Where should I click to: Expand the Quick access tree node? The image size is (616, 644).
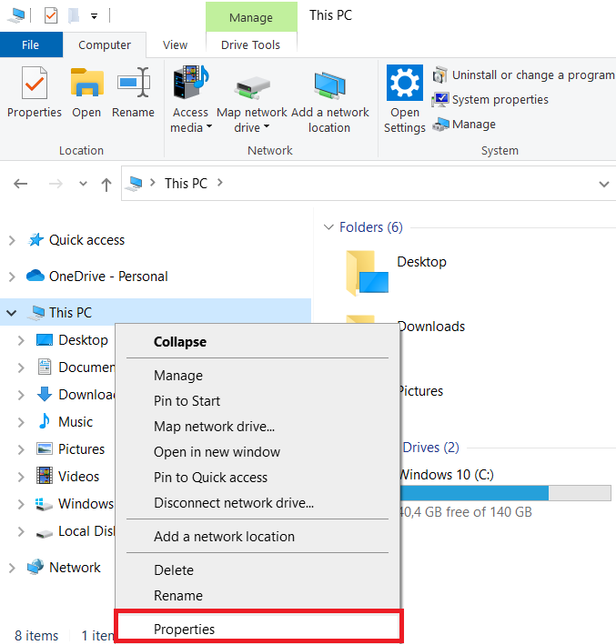[12, 240]
